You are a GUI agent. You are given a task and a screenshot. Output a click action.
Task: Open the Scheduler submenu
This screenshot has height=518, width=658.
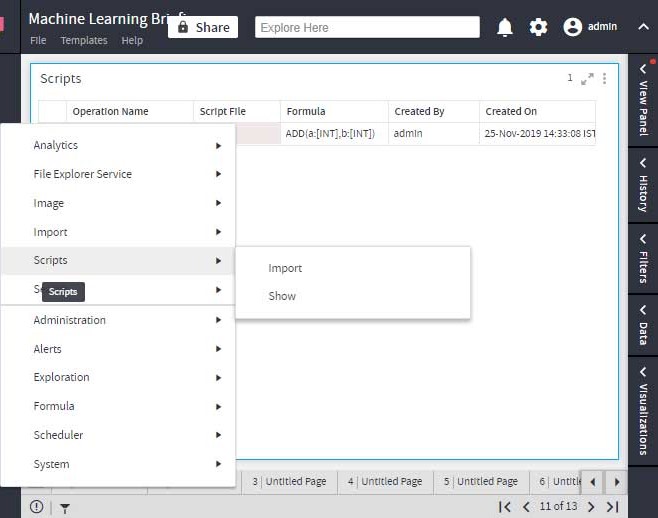(118, 435)
